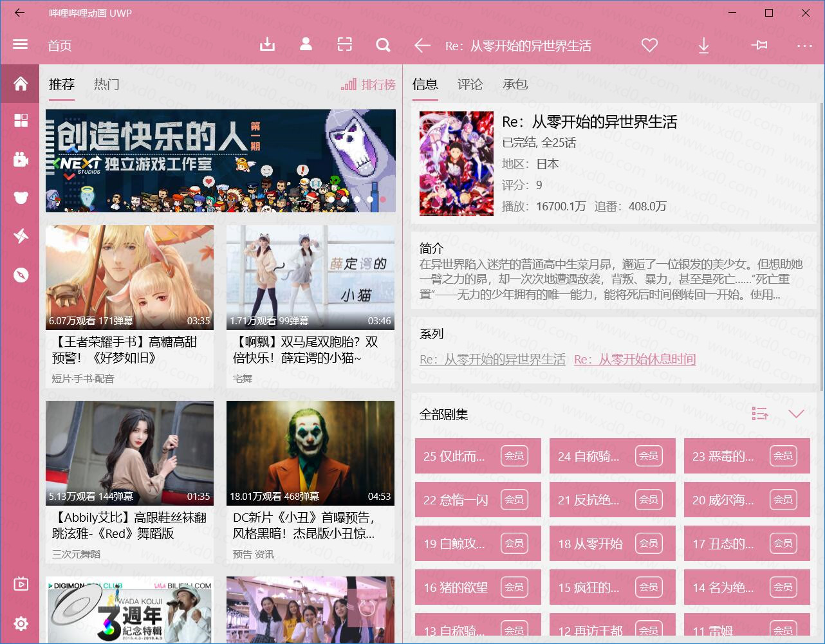Open the 薛定谔的小猫 video thumbnail
Screen dimensions: 825x644
(x=310, y=277)
